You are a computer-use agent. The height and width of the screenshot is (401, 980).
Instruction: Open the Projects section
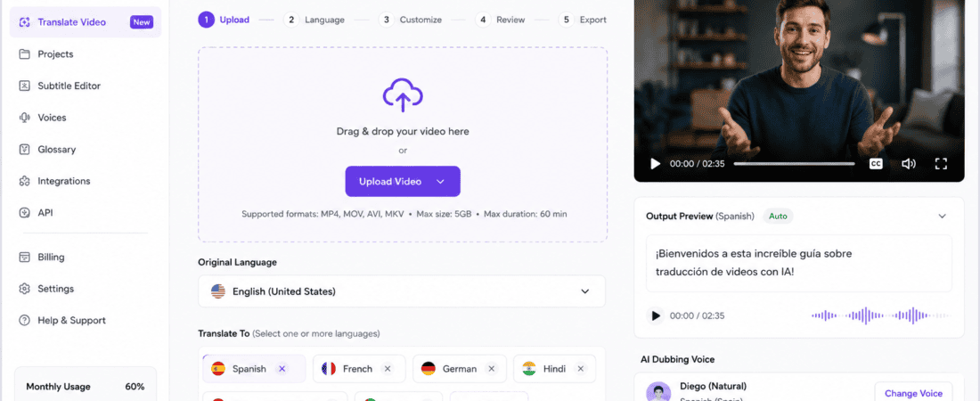55,53
